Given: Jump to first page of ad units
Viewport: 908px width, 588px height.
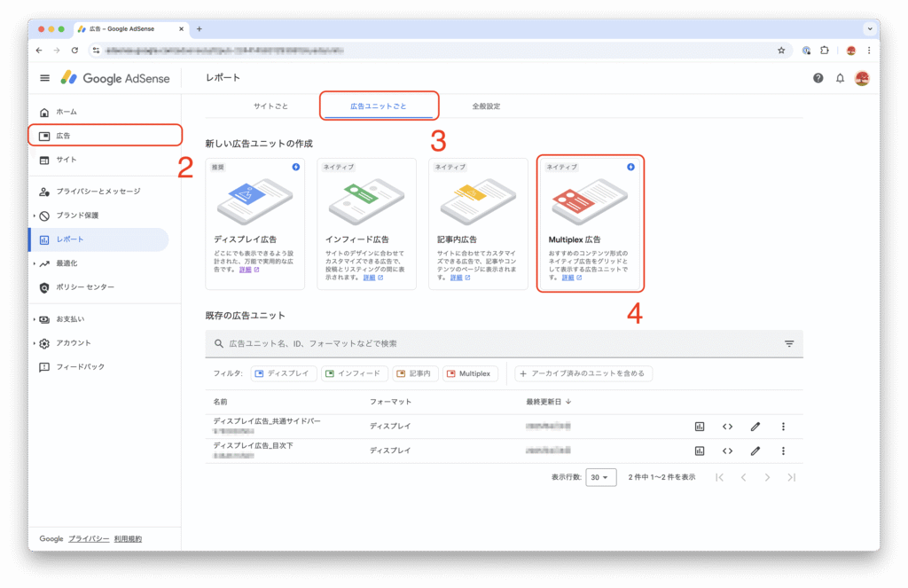Looking at the screenshot, I should click(x=719, y=477).
